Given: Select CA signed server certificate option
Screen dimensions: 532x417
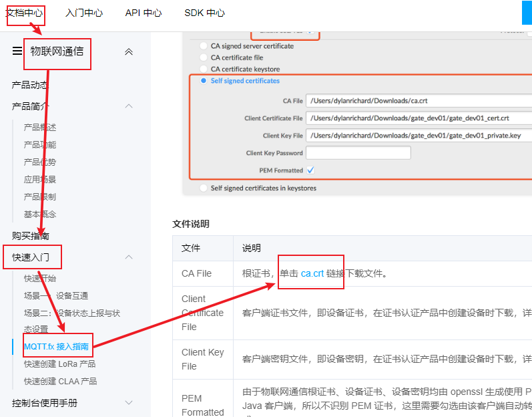Looking at the screenshot, I should tap(204, 46).
